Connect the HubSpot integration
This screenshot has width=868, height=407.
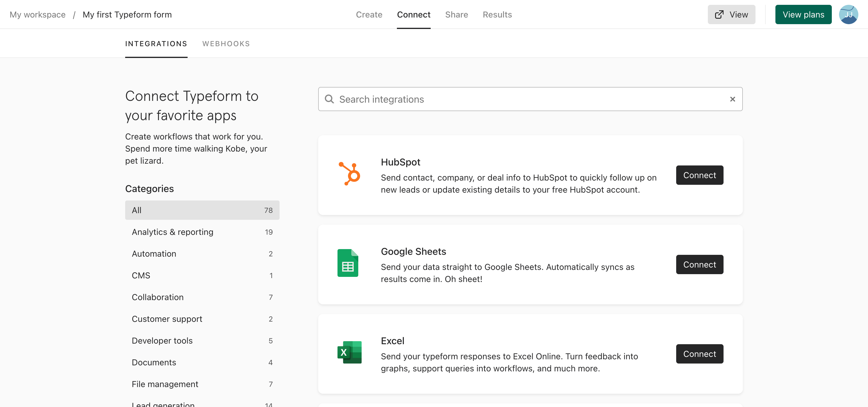699,175
